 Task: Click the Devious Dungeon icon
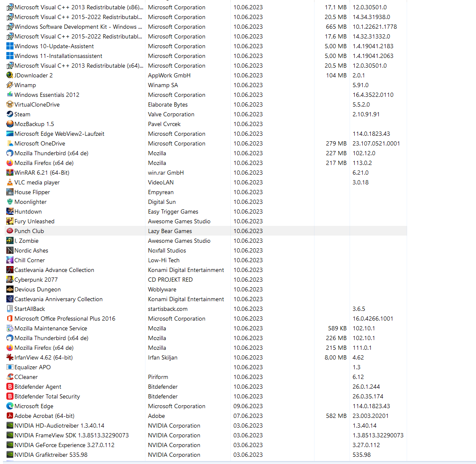pos(10,289)
